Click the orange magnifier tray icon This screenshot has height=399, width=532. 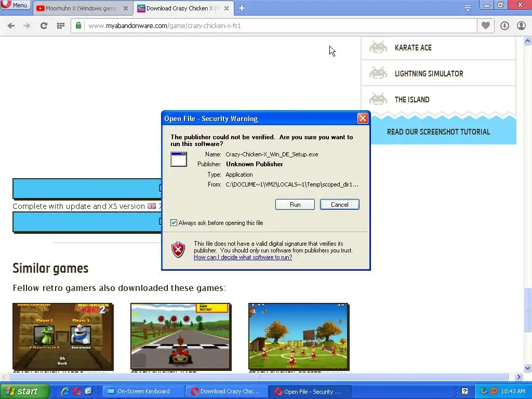(494, 391)
